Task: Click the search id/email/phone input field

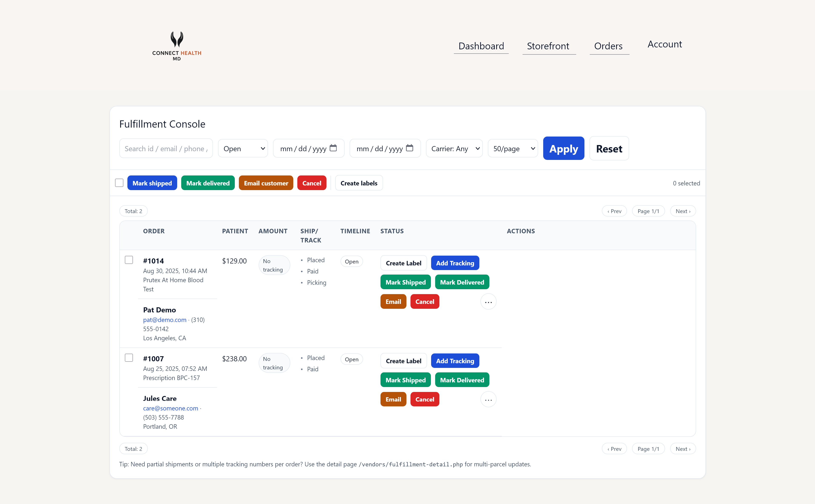Action: tap(166, 148)
